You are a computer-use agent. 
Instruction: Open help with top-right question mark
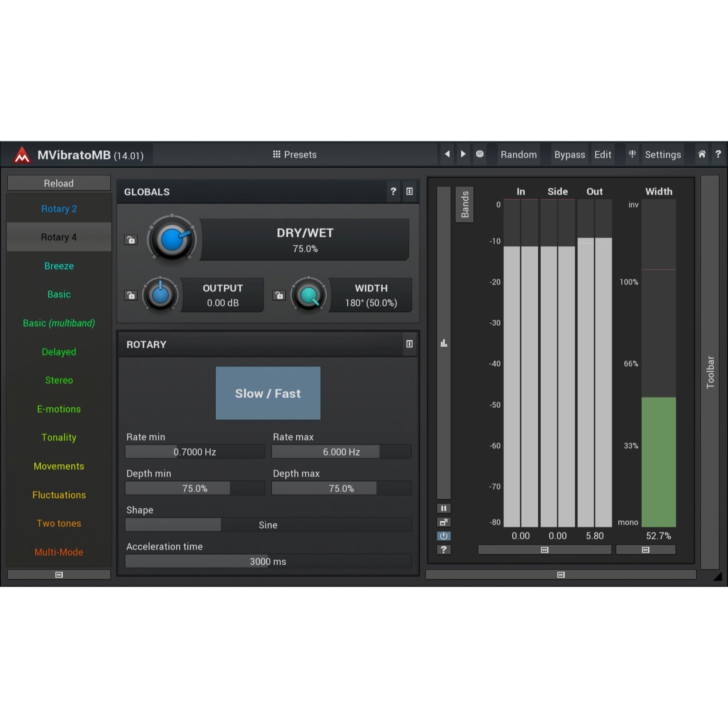pyautogui.click(x=718, y=154)
